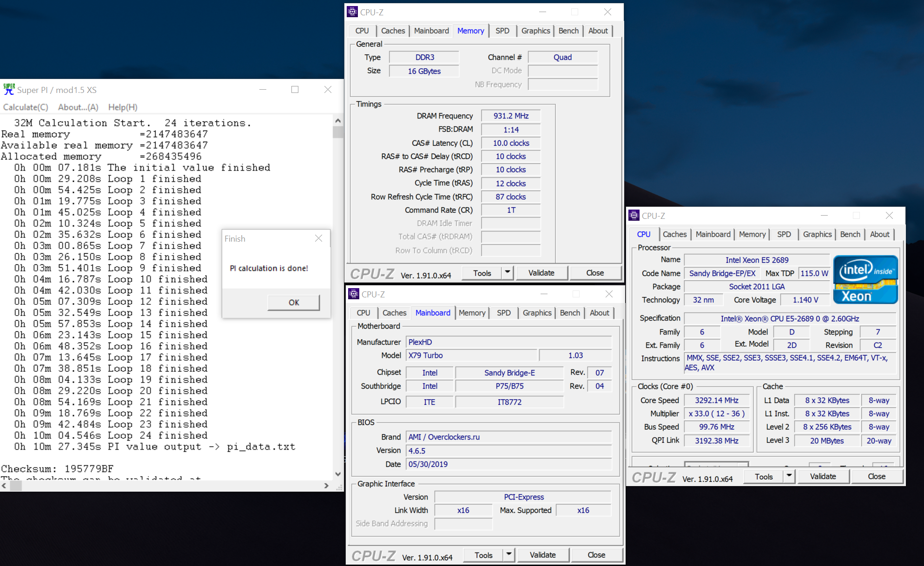
Task: Select Graphics tab in Memory window
Action: point(535,31)
